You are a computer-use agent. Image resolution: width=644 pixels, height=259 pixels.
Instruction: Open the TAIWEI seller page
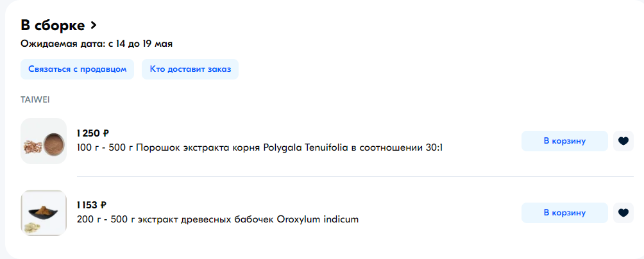point(35,100)
